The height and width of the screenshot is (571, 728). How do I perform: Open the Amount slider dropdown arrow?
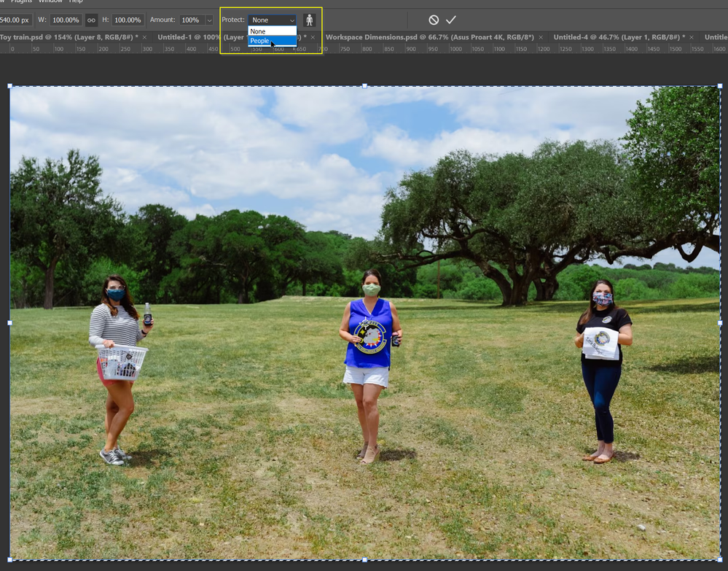209,20
